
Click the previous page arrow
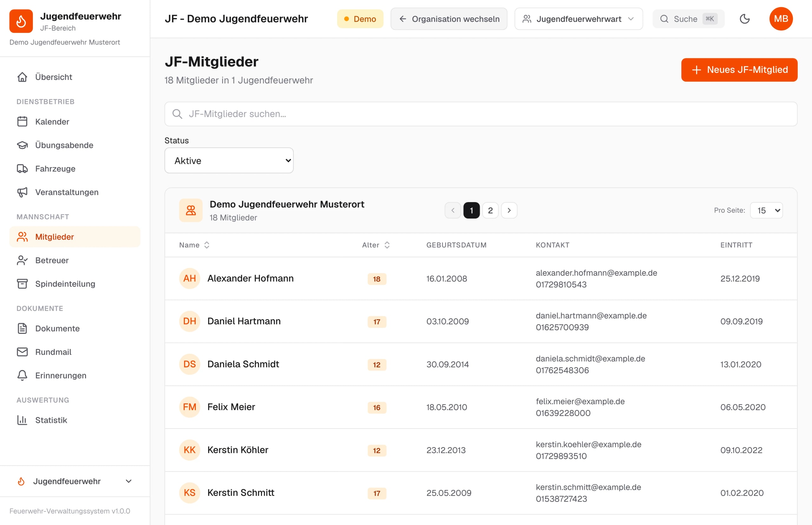click(453, 211)
